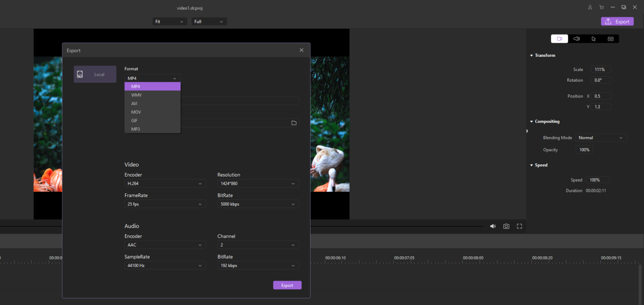Choose MP3 from the format list

153,129
